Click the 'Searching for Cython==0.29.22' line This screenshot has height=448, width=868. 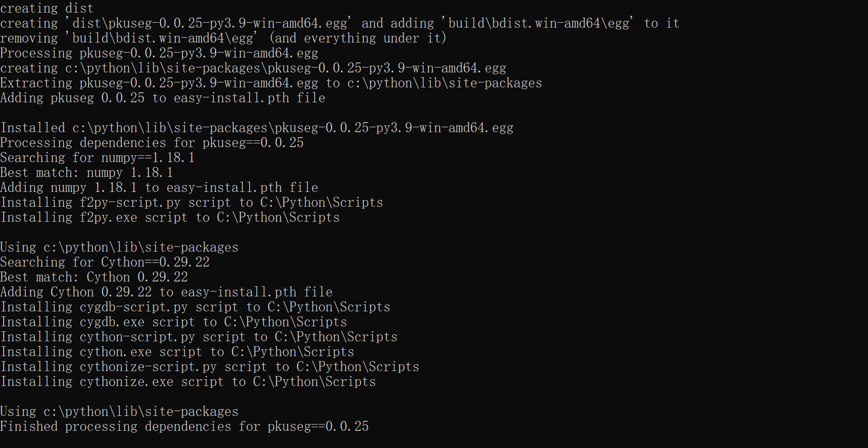pyautogui.click(x=105, y=262)
